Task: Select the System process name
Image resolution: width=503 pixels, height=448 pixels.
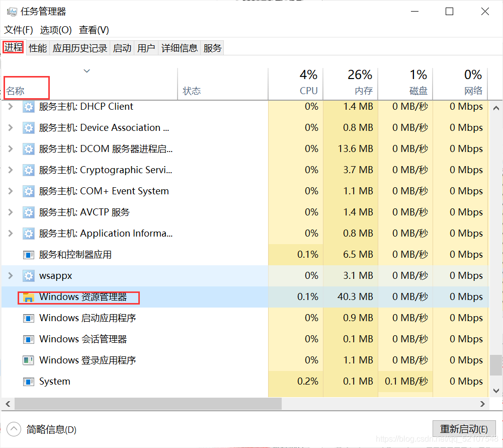Action: (x=54, y=381)
